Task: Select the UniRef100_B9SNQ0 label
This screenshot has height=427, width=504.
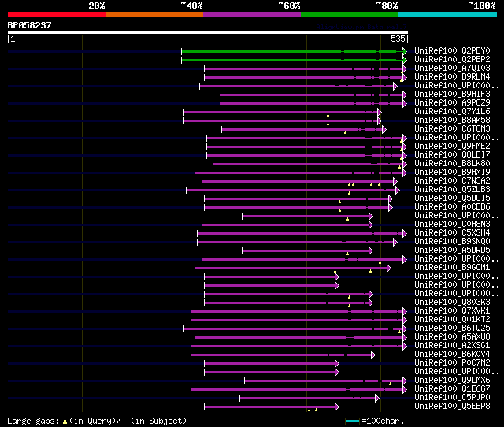Action: [x=452, y=242]
